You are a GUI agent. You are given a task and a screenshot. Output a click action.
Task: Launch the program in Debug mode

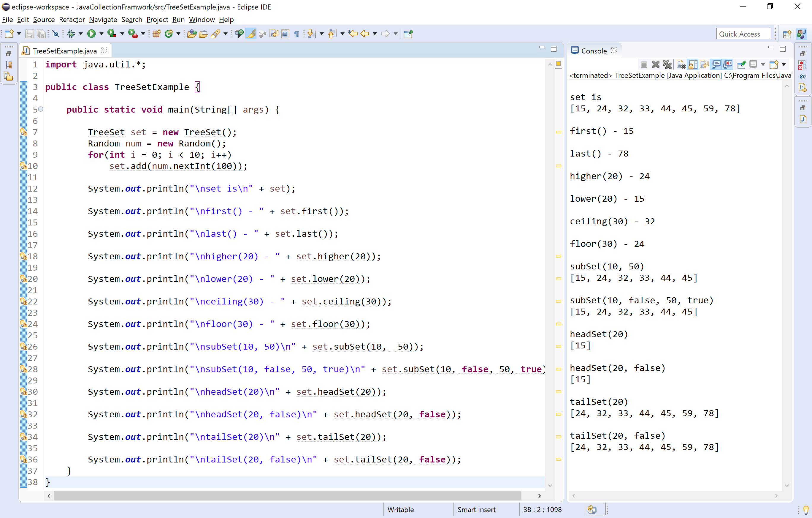pos(72,34)
